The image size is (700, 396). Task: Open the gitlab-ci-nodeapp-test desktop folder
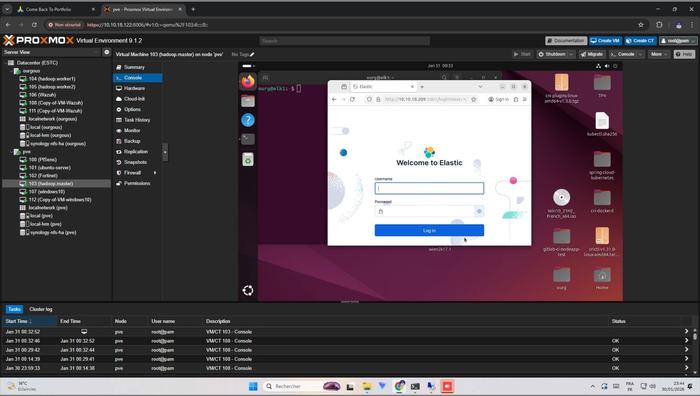pos(561,236)
